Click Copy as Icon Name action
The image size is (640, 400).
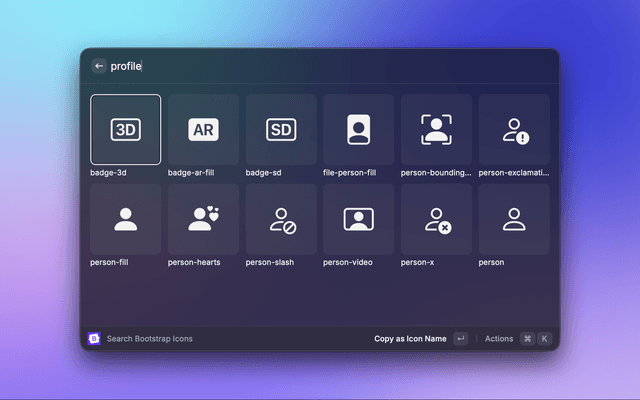(x=410, y=339)
